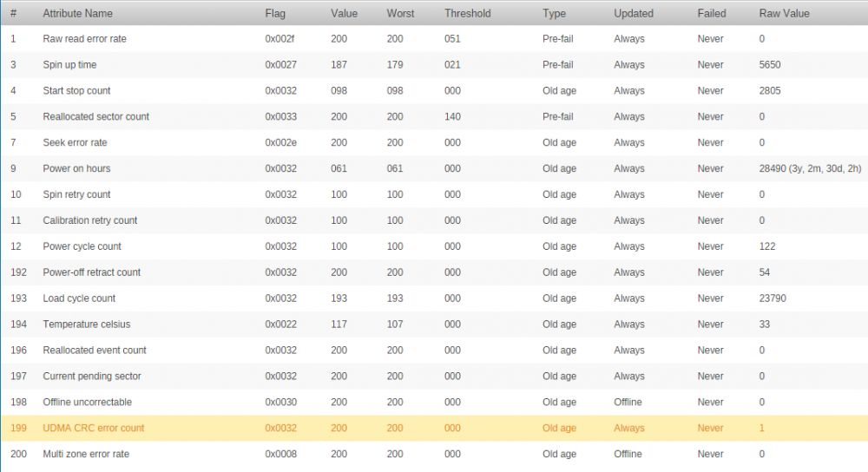868x472 pixels.
Task: Click value 098 in Start stop count row
Action: click(x=339, y=91)
